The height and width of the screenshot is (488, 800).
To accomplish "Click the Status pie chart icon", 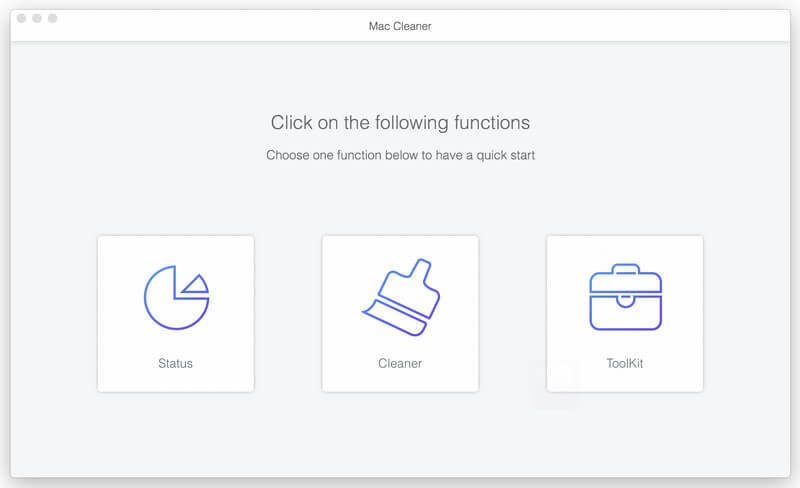I will tap(174, 299).
